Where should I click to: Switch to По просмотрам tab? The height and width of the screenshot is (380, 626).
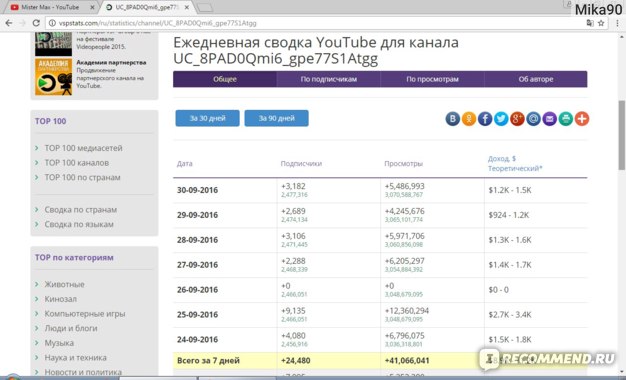(x=432, y=79)
